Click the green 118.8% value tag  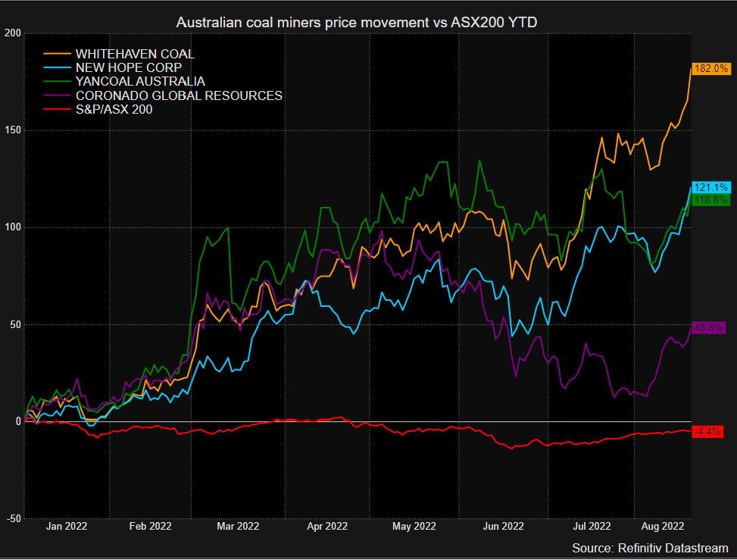click(x=710, y=199)
